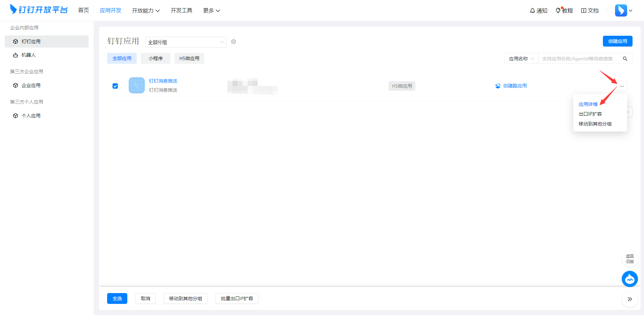
Task: Click the 钉钉消息推送 app icon
Action: [x=137, y=85]
